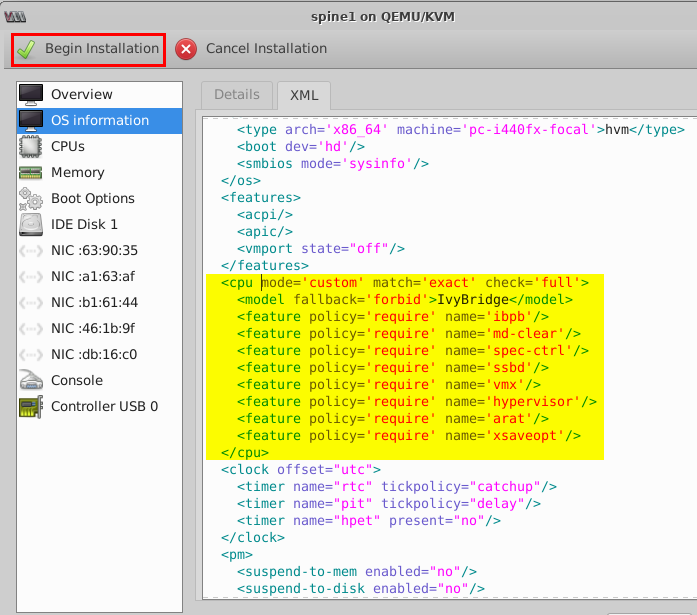Screen dimensions: 697x615
Task: Select OS information in the hardware list
Action: point(99,120)
